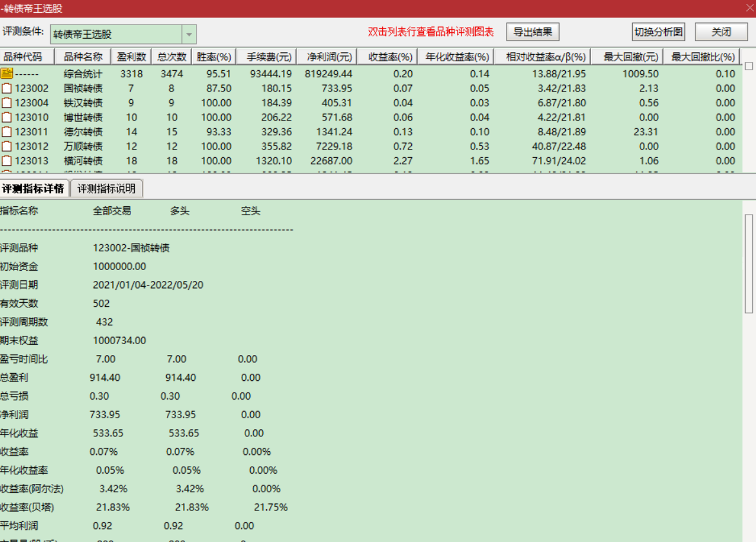
Task: Close the window with the title bar X
Action: pyautogui.click(x=750, y=8)
